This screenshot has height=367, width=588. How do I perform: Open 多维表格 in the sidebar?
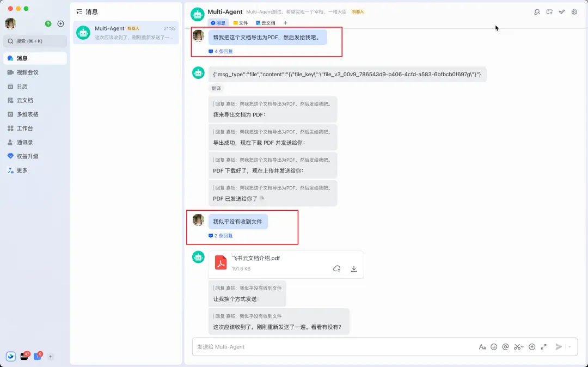coord(35,114)
